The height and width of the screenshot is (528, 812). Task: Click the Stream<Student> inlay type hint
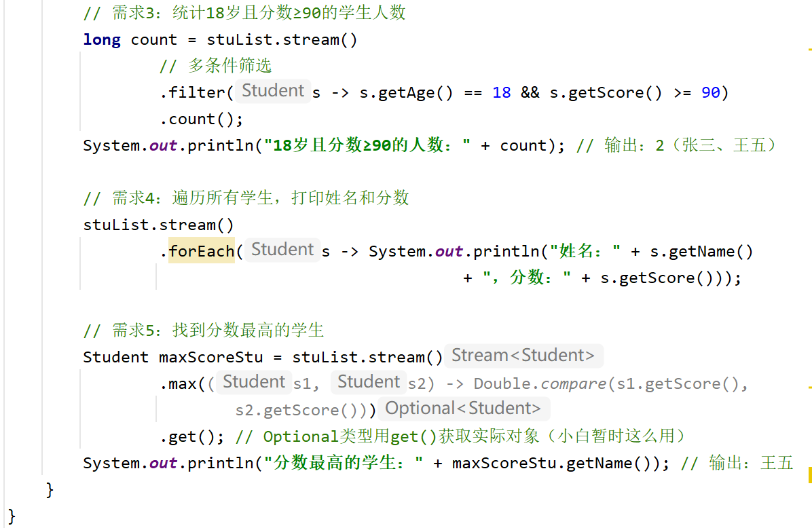[523, 356]
